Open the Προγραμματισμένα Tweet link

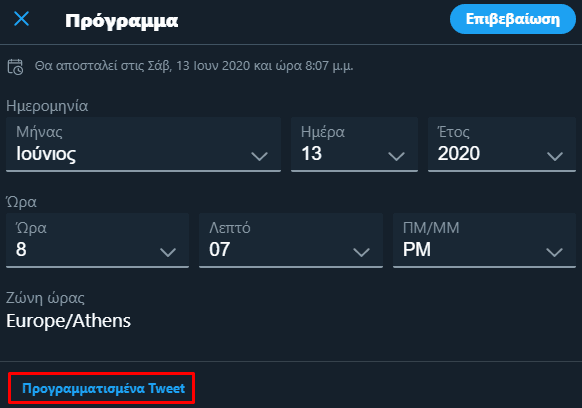click(x=103, y=388)
